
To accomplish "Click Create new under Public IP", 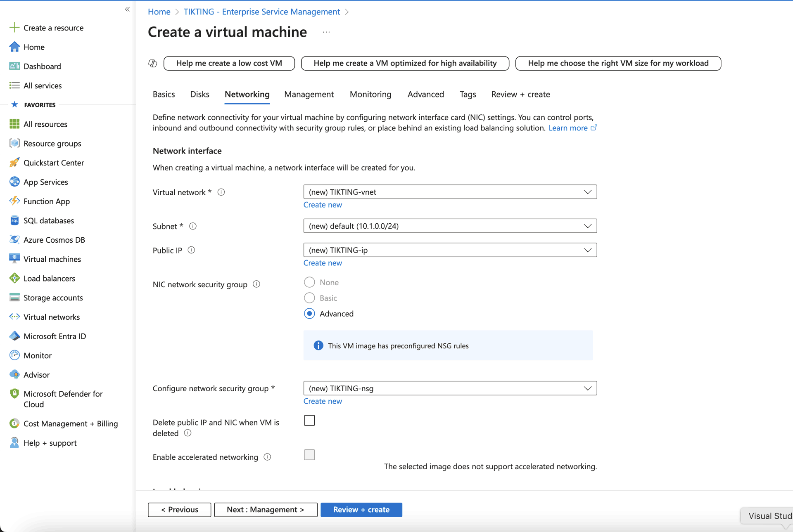I will click(x=323, y=263).
